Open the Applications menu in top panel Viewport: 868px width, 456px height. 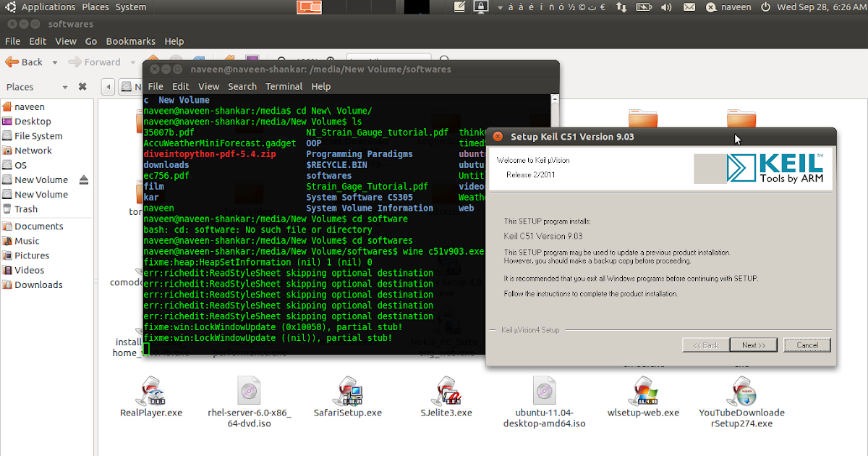coord(48,7)
